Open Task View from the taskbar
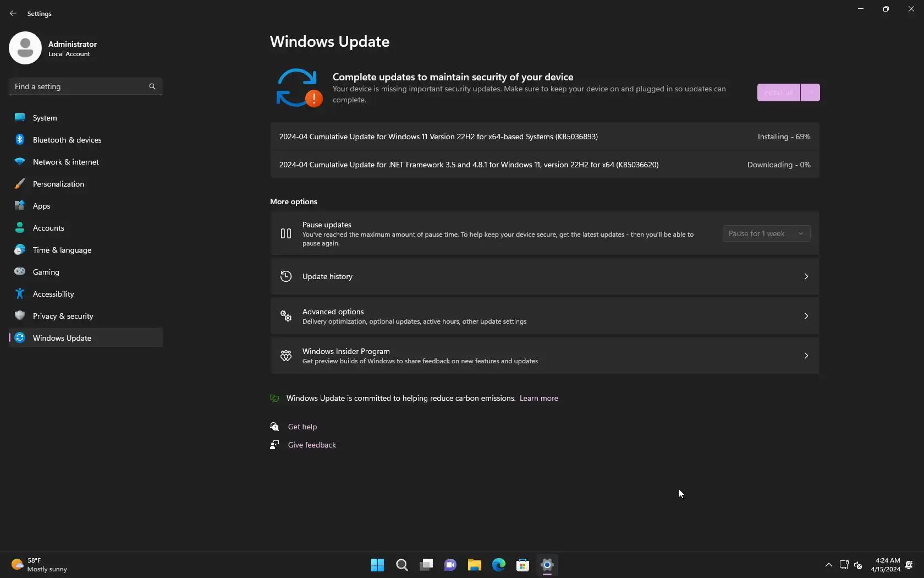924x578 pixels. tap(426, 565)
